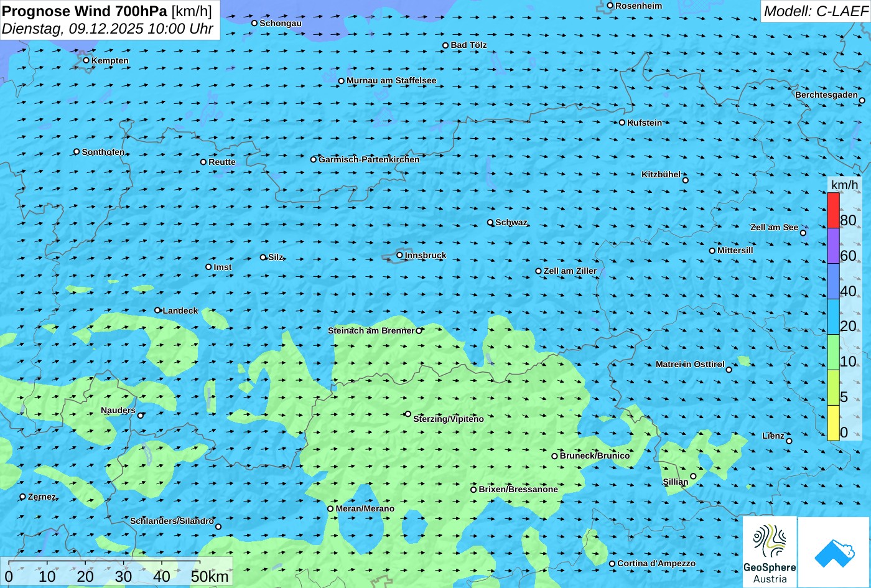Image resolution: width=871 pixels, height=588 pixels.
Task: Click the legend value '5'
Action: pyautogui.click(x=844, y=397)
